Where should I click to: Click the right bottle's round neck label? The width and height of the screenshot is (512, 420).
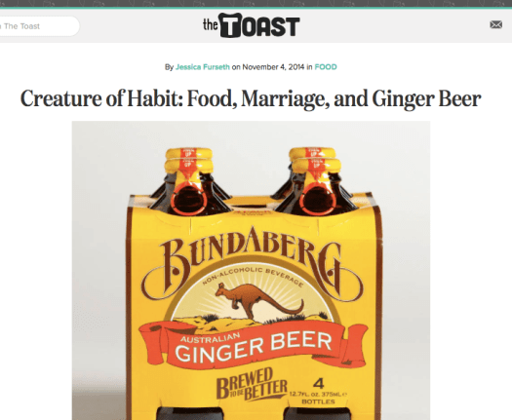318,199
